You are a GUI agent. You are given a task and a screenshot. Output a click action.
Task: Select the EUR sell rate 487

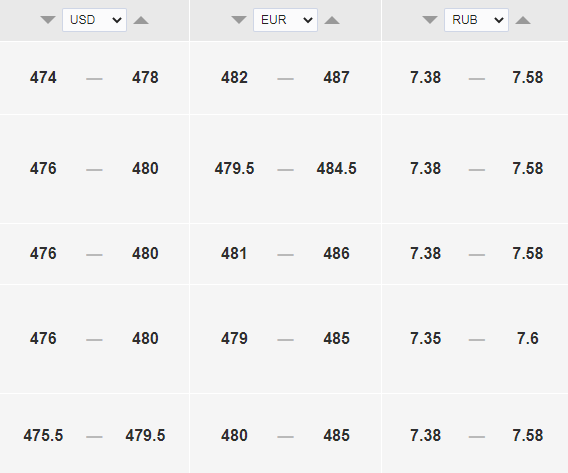tap(337, 78)
